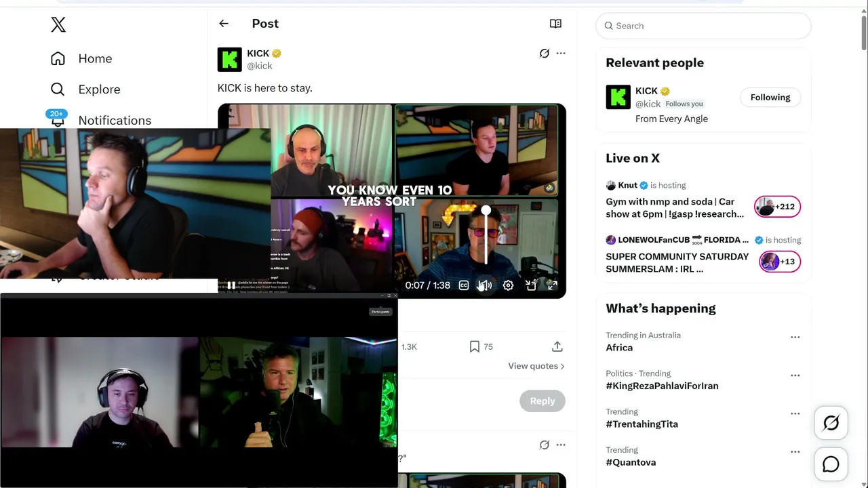Open floating Messages chat button
This screenshot has height=488, width=868.
click(831, 464)
